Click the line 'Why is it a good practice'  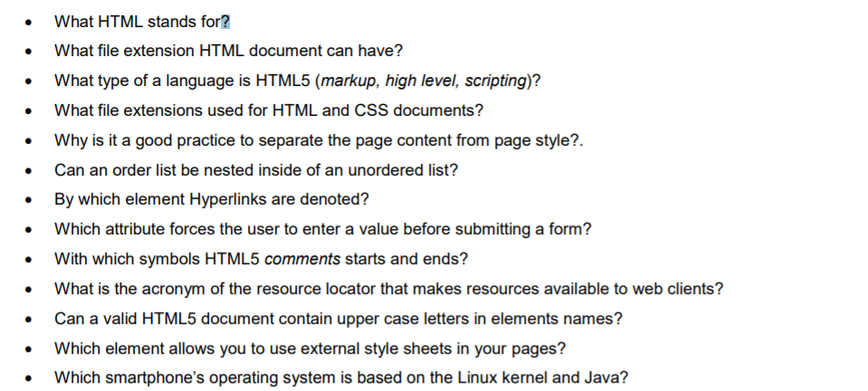319,140
